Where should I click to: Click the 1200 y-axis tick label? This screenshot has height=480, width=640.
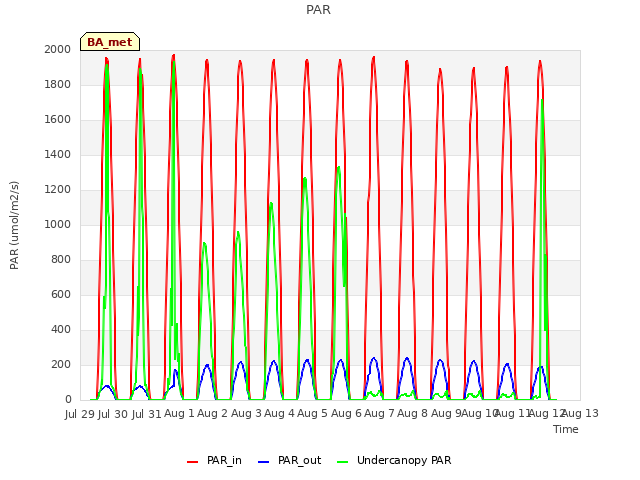click(x=58, y=190)
